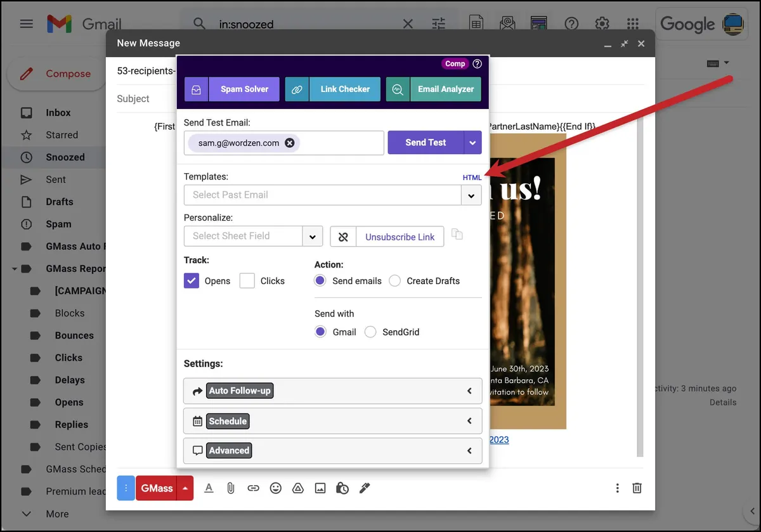This screenshot has width=761, height=532.
Task: Open the Replies label
Action: [72, 425]
